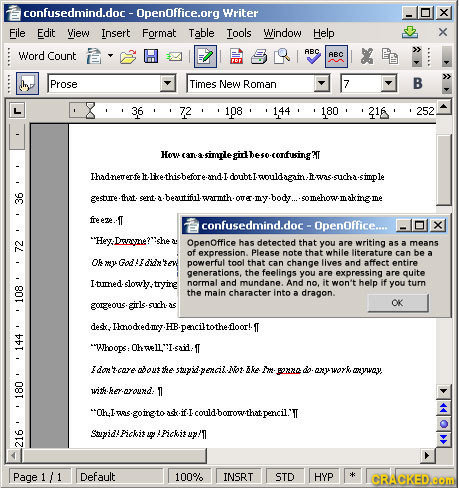Click the horizontal scrollbar thumb

[114, 455]
